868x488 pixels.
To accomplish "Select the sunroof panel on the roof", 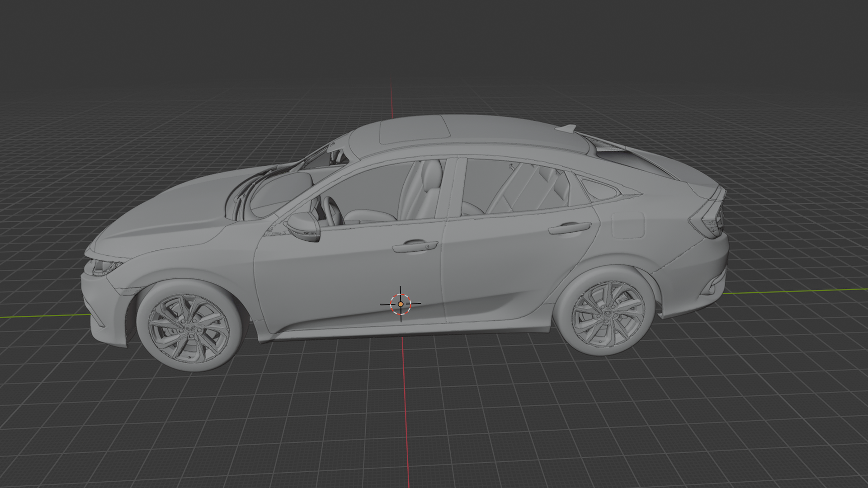I will pyautogui.click(x=414, y=129).
